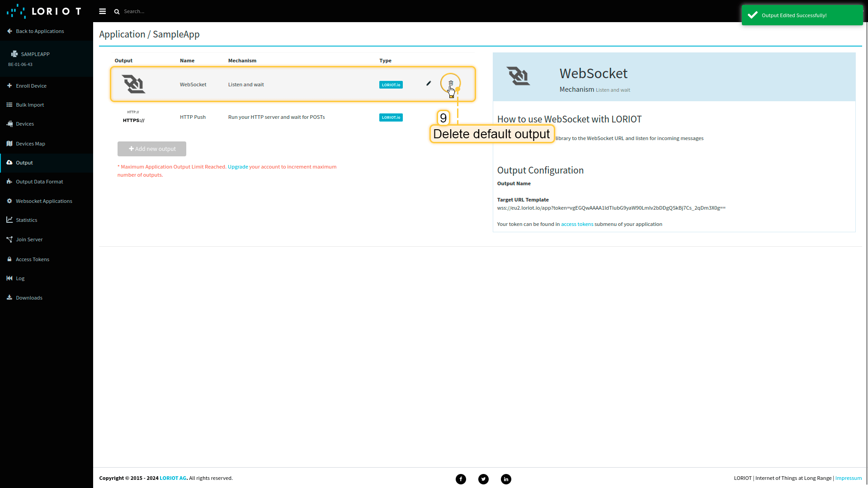Screen dimensions: 868x488
Task: Click Back to Applications link
Action: coord(39,31)
